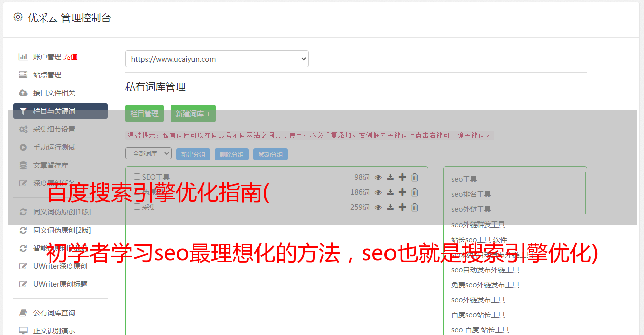The height and width of the screenshot is (335, 644).
Task: Select keyword 'seo自动发布外链工具'
Action: [485, 270]
